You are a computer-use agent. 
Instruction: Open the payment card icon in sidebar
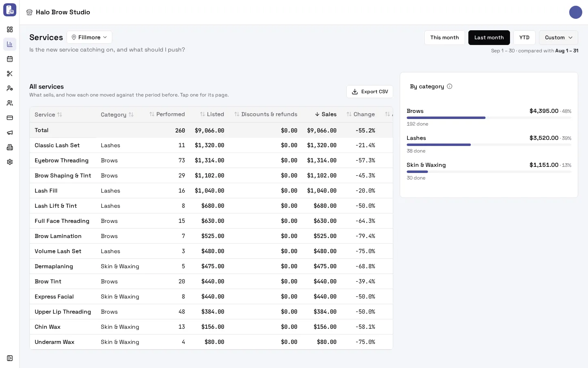10,118
